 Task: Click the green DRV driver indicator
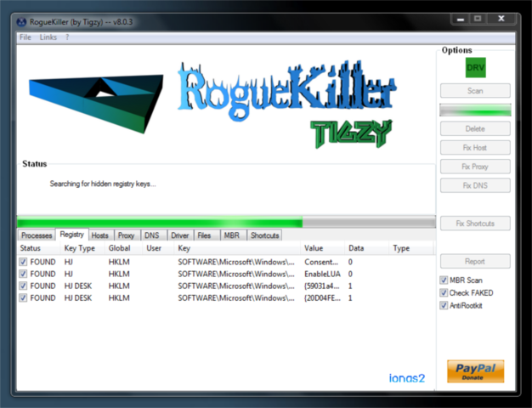point(475,67)
